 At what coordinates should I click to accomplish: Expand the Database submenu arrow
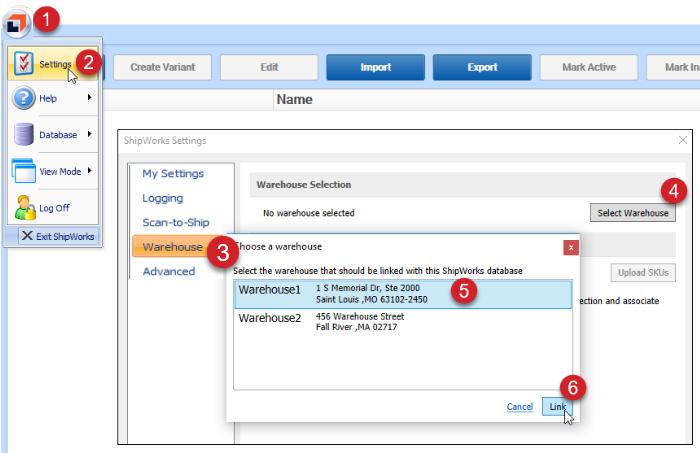[89, 134]
